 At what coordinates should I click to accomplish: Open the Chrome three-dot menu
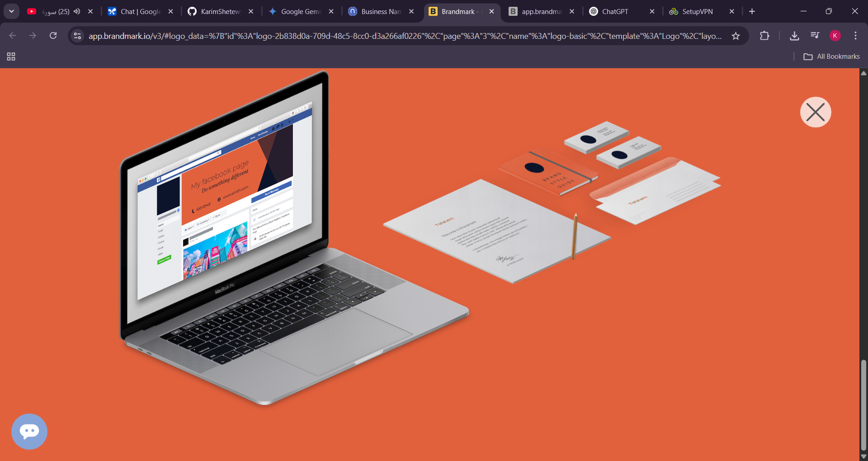(x=855, y=36)
